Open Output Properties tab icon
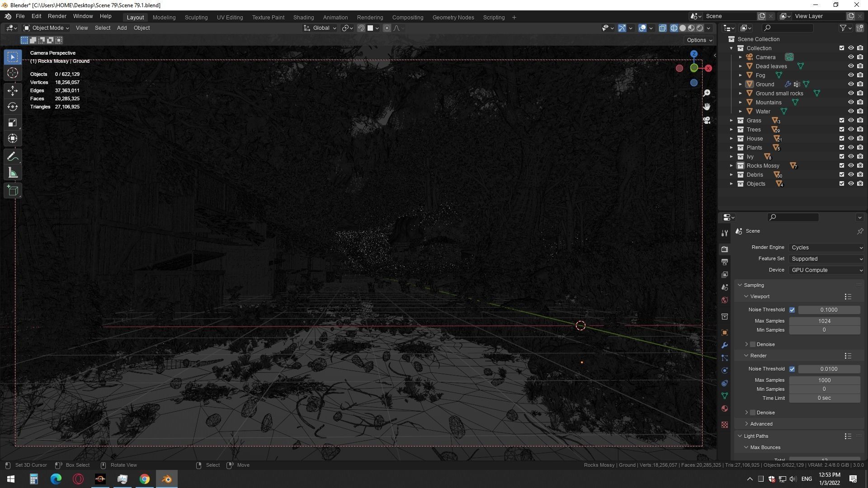Viewport: 868px width, 488px height. (x=725, y=262)
